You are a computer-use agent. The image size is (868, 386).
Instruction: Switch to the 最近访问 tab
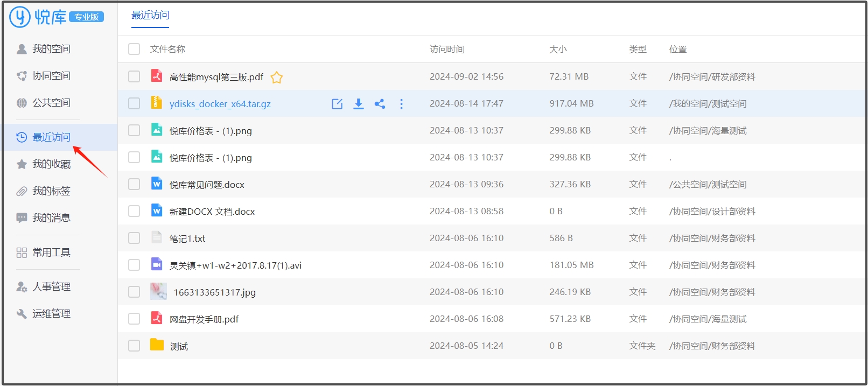click(150, 16)
